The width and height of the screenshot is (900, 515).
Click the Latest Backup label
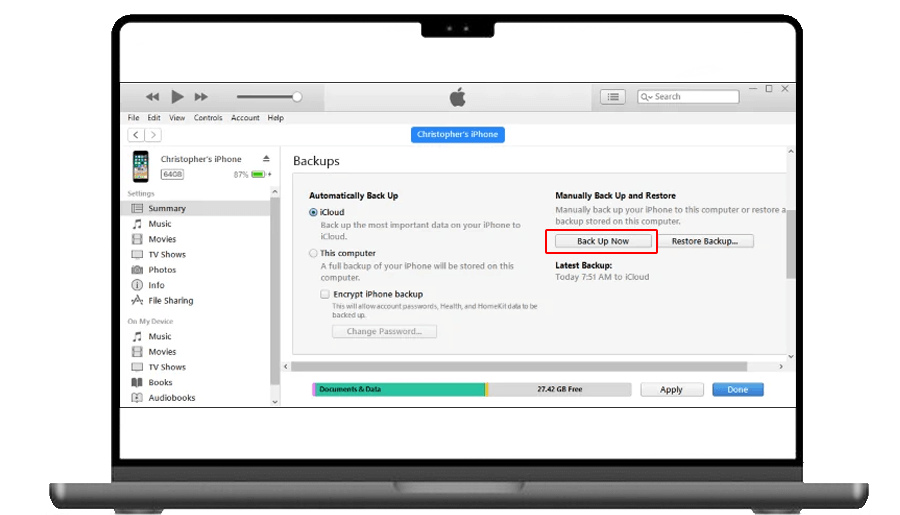pyautogui.click(x=583, y=265)
